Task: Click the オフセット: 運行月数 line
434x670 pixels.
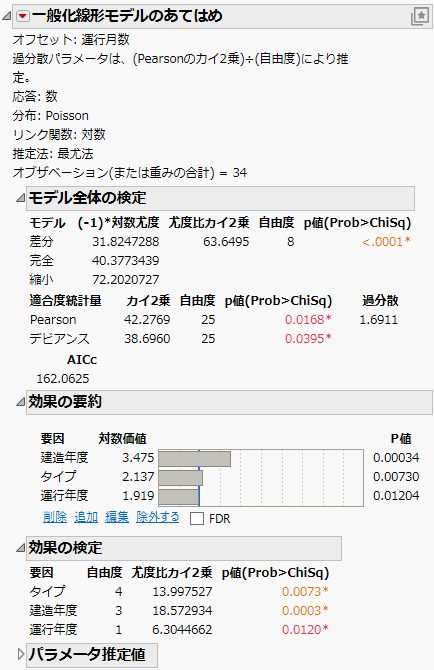Action: pos(71,40)
